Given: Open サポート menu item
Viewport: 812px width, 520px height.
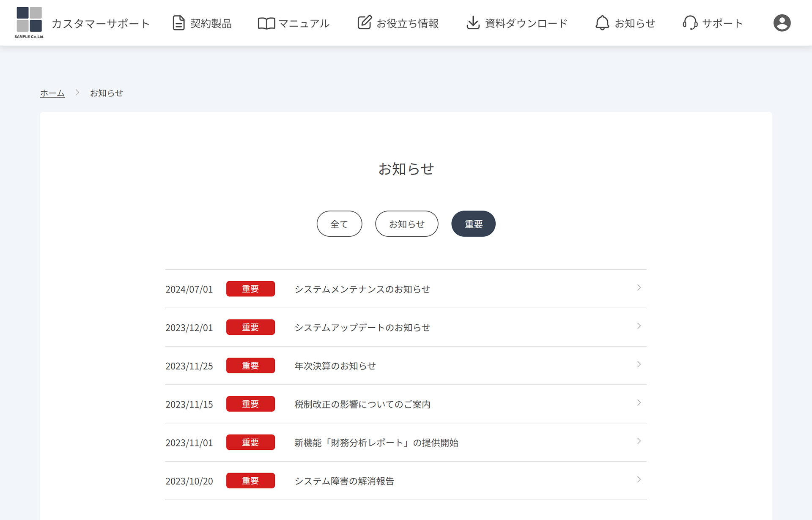Looking at the screenshot, I should click(713, 23).
